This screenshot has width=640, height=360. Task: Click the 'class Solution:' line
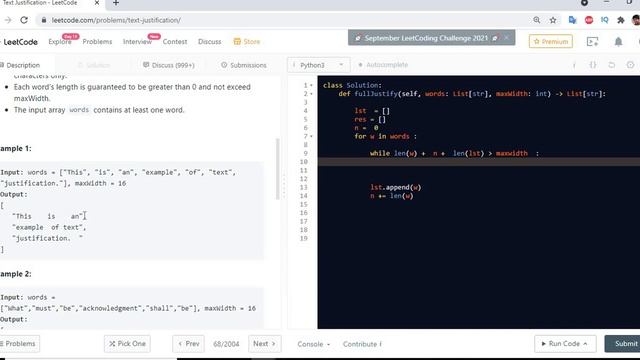pos(352,85)
